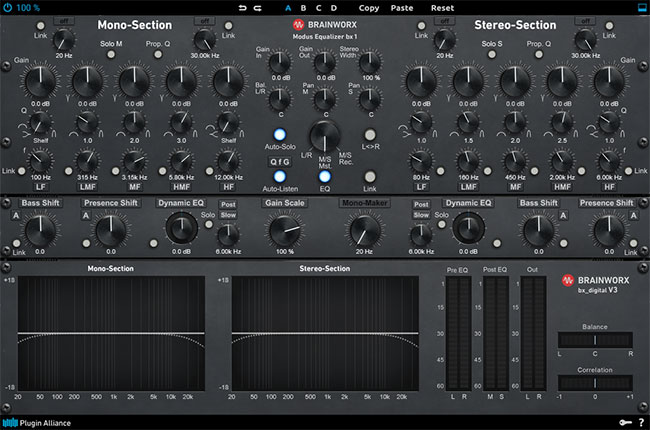
Task: Open the license key icon
Action: point(625,423)
